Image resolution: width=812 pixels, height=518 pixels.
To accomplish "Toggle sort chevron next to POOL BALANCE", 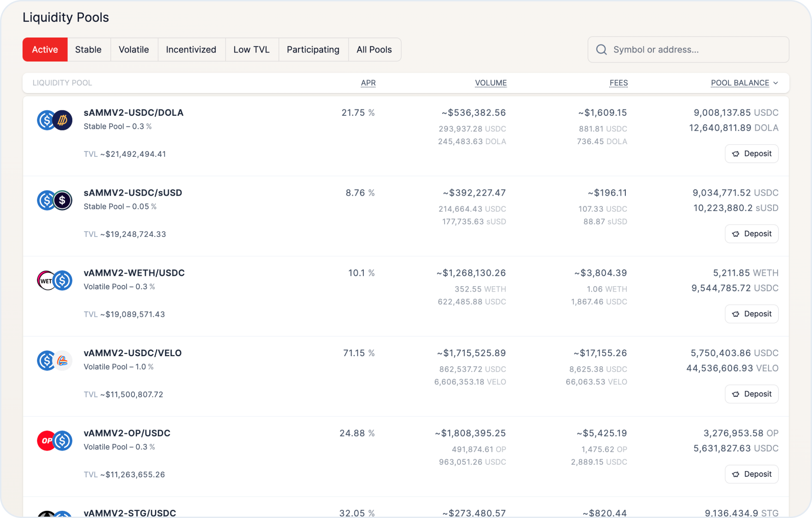I will [775, 83].
